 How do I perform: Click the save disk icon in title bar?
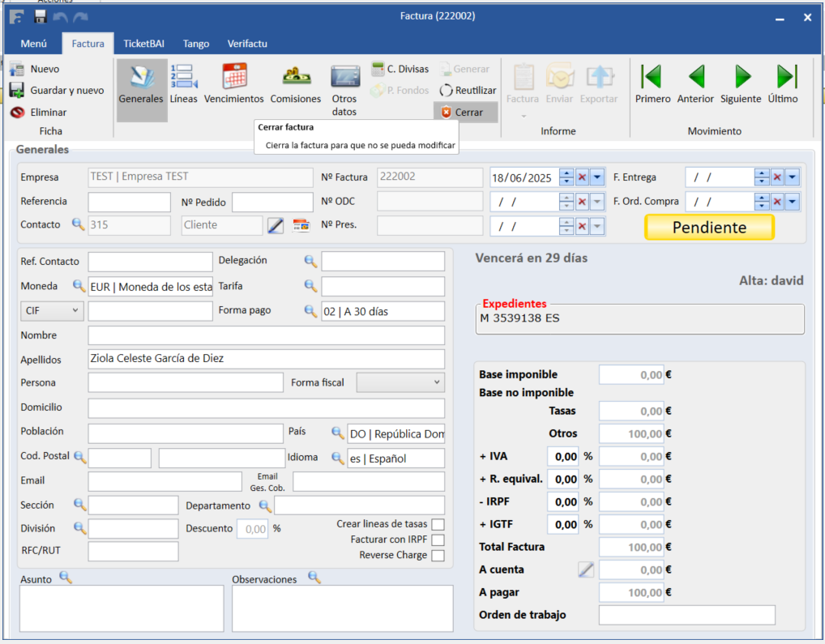(x=41, y=16)
